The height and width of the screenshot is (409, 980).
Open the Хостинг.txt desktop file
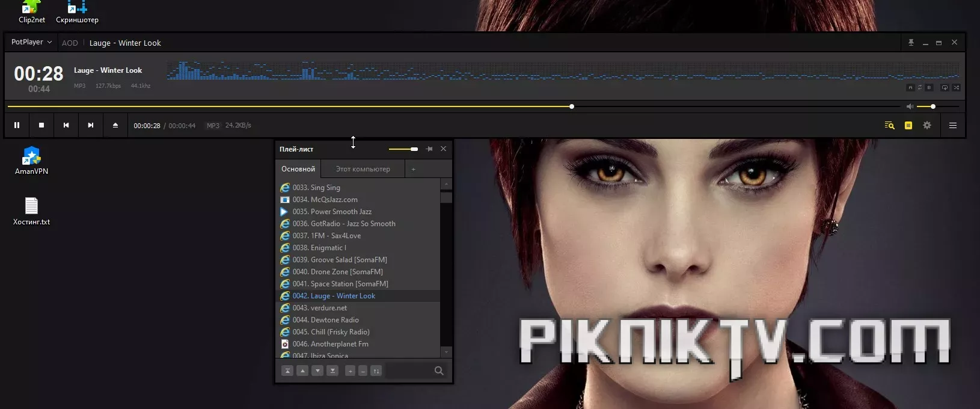tap(31, 211)
